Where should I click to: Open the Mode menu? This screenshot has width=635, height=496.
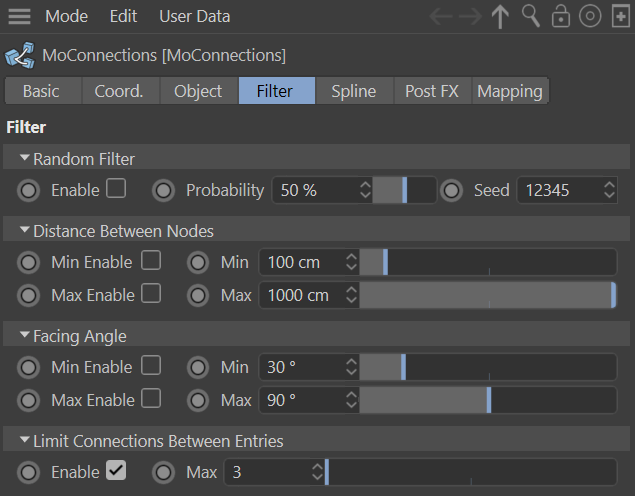[x=66, y=16]
